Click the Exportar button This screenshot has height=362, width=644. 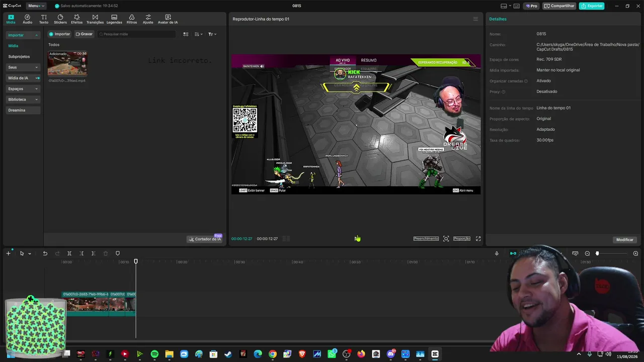coord(592,6)
